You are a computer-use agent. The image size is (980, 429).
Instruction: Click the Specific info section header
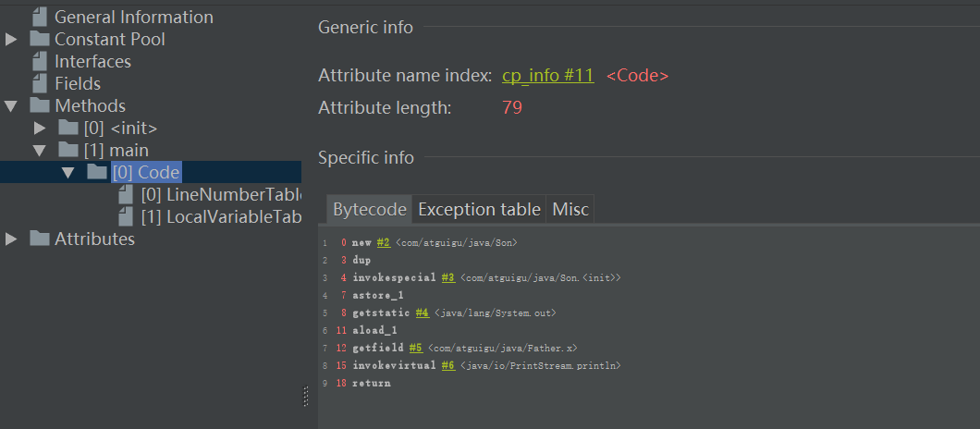coord(366,157)
